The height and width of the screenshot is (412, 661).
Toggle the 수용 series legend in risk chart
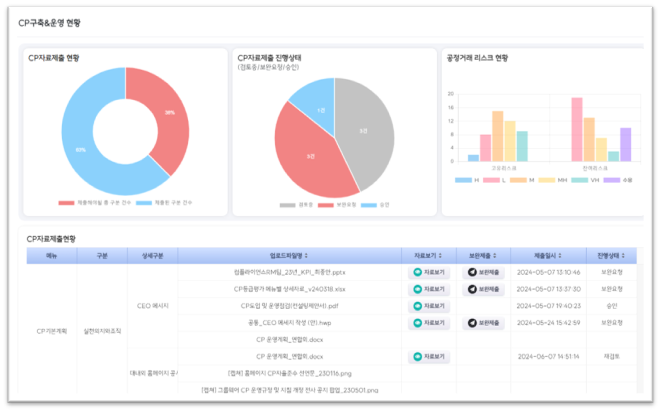click(x=618, y=180)
